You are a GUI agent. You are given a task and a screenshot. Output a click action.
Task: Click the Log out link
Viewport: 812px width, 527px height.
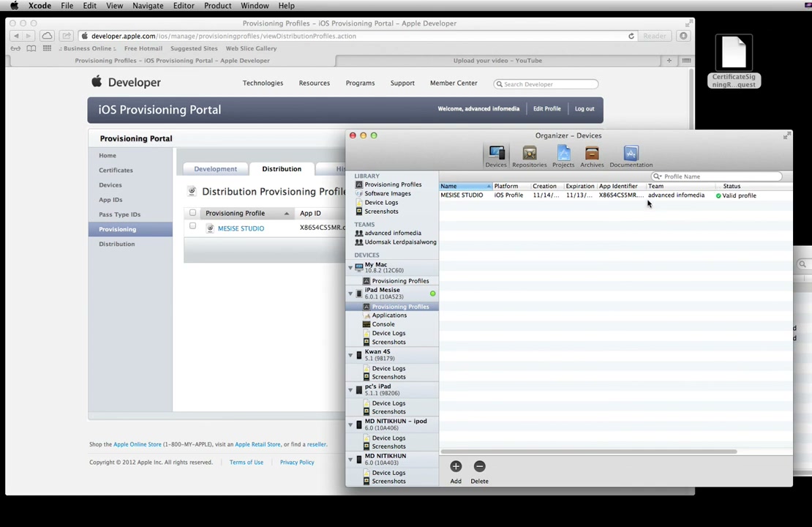pos(584,109)
